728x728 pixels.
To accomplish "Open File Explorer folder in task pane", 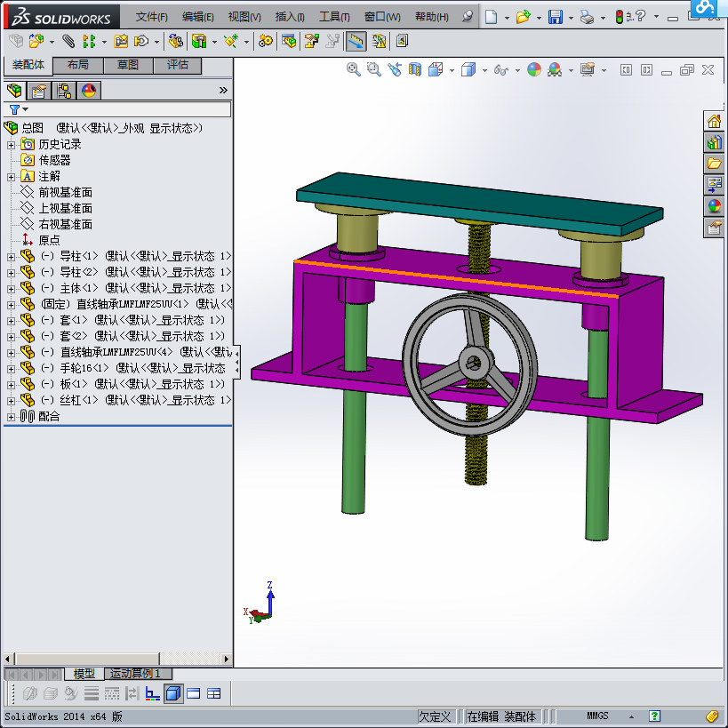I will click(x=714, y=164).
